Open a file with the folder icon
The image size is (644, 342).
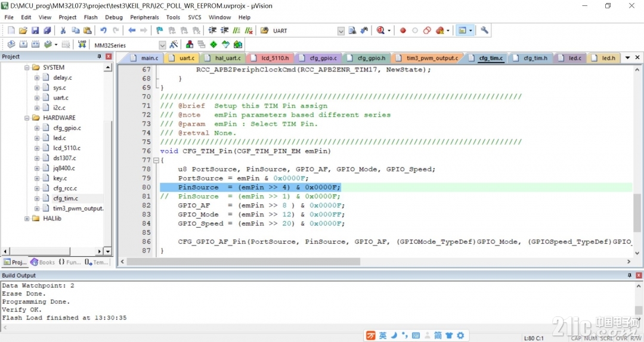(23, 30)
